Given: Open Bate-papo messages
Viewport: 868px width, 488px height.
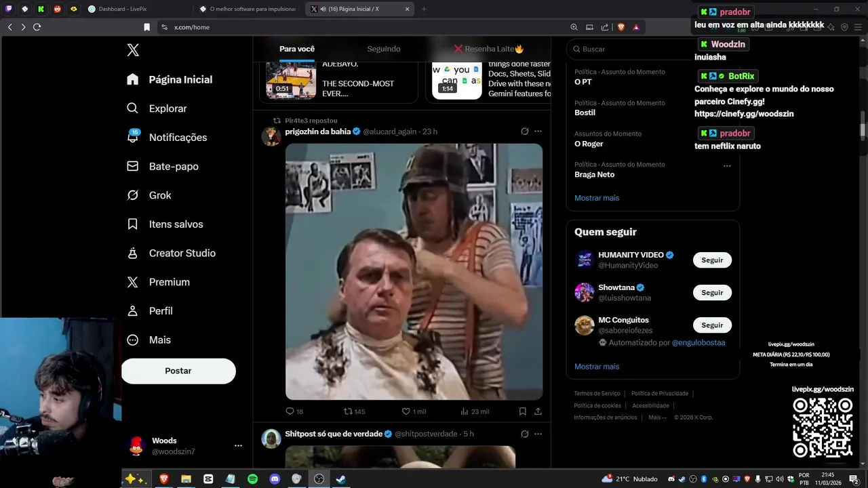Looking at the screenshot, I should coord(163,166).
